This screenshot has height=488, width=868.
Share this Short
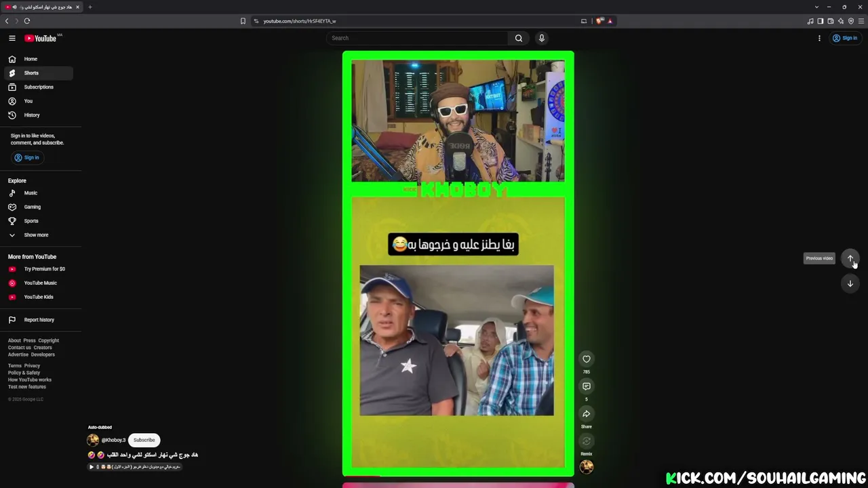pos(587,414)
